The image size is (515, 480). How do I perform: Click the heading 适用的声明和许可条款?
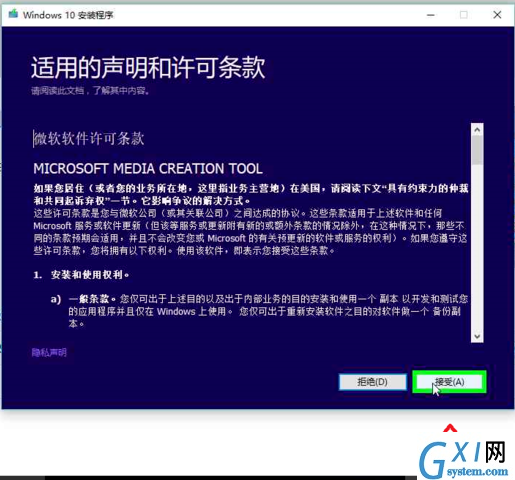tap(148, 68)
